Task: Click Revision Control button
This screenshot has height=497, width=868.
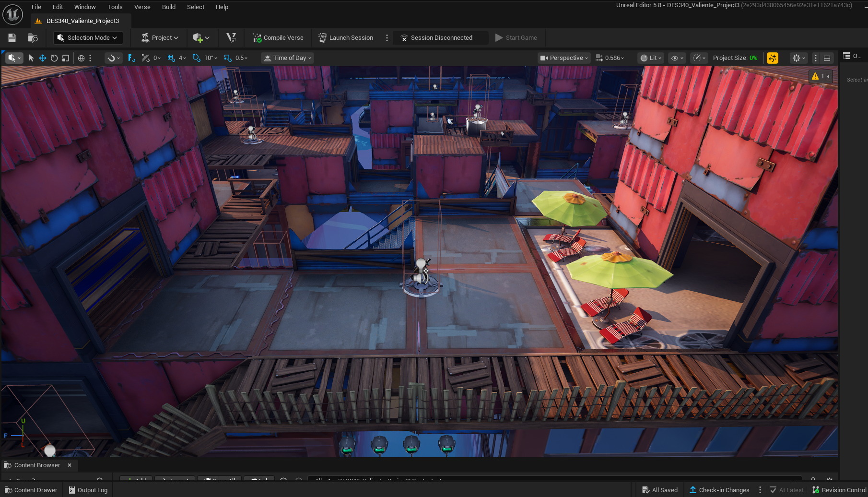Action: click(840, 490)
